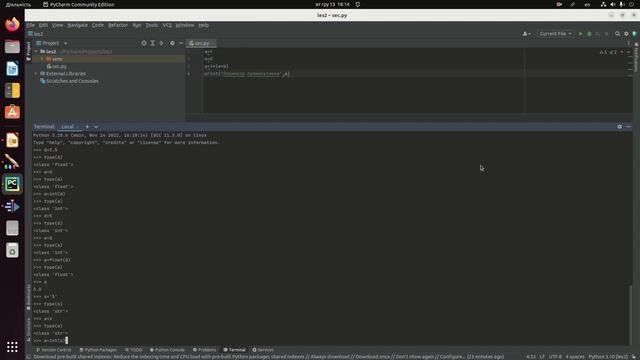Click Expand All icon in Project panel

click(x=153, y=43)
